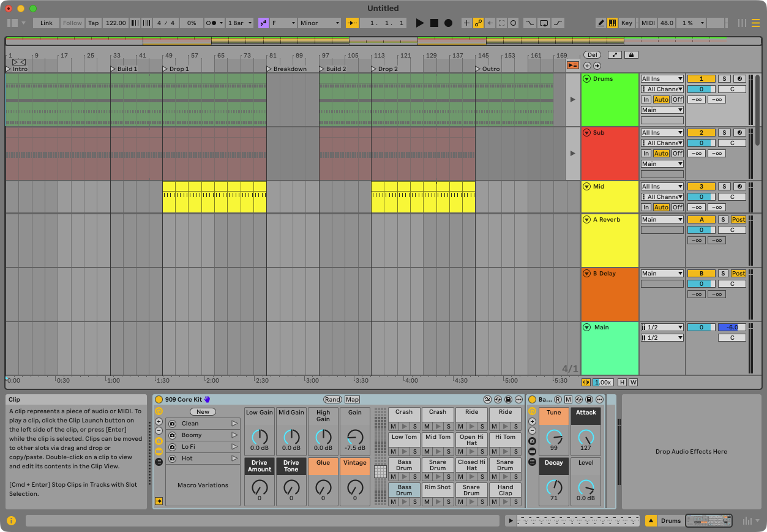Enable the arrangement loop switch
The image size is (767, 532).
click(x=544, y=23)
